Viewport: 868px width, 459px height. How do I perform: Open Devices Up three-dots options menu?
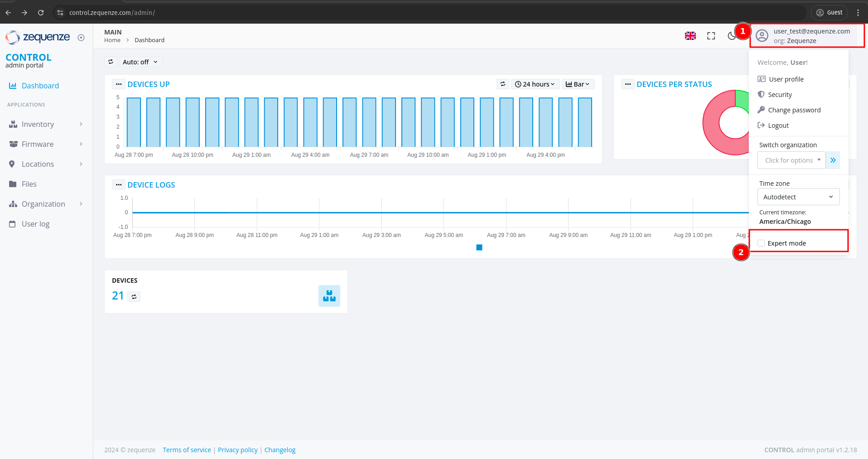coord(119,84)
